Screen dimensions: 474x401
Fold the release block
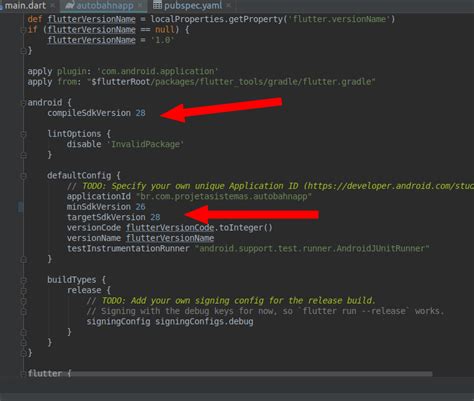(23, 291)
